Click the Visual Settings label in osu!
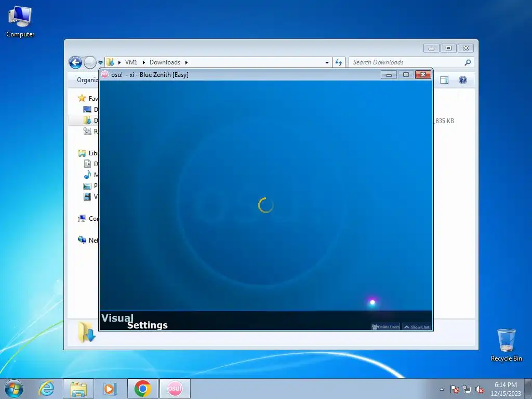The width and height of the screenshot is (532, 399). [135, 321]
